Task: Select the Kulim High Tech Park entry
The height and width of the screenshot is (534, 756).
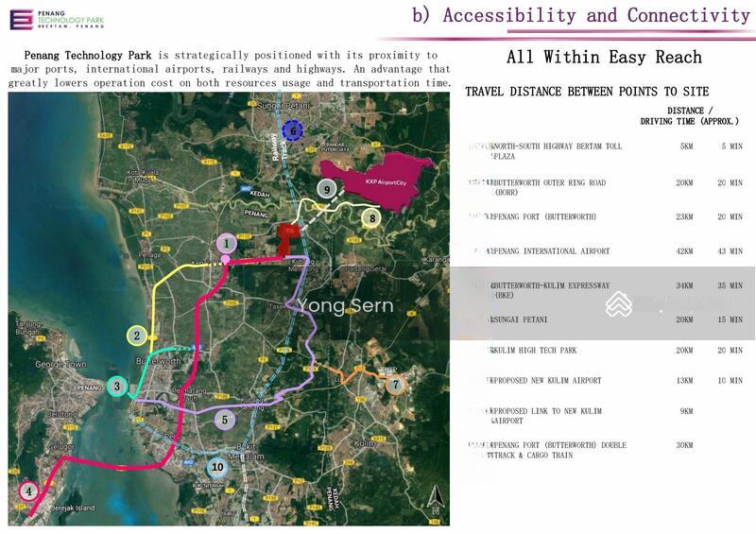Action: pyautogui.click(x=601, y=351)
